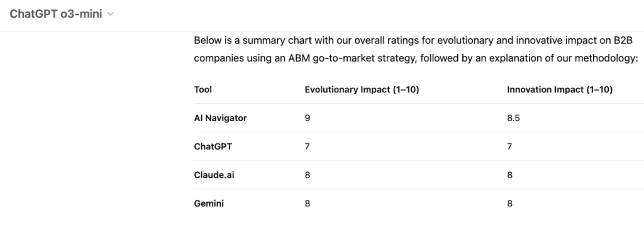Select Claude.ai's evolutionary impact score 8

point(307,175)
